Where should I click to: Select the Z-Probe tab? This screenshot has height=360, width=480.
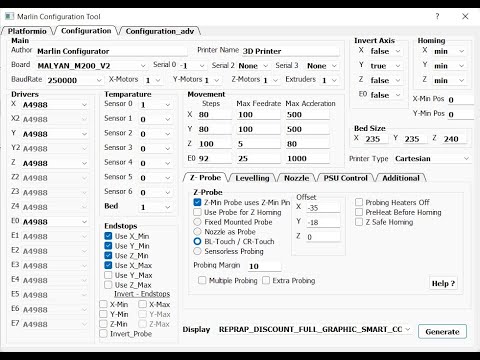(205, 178)
